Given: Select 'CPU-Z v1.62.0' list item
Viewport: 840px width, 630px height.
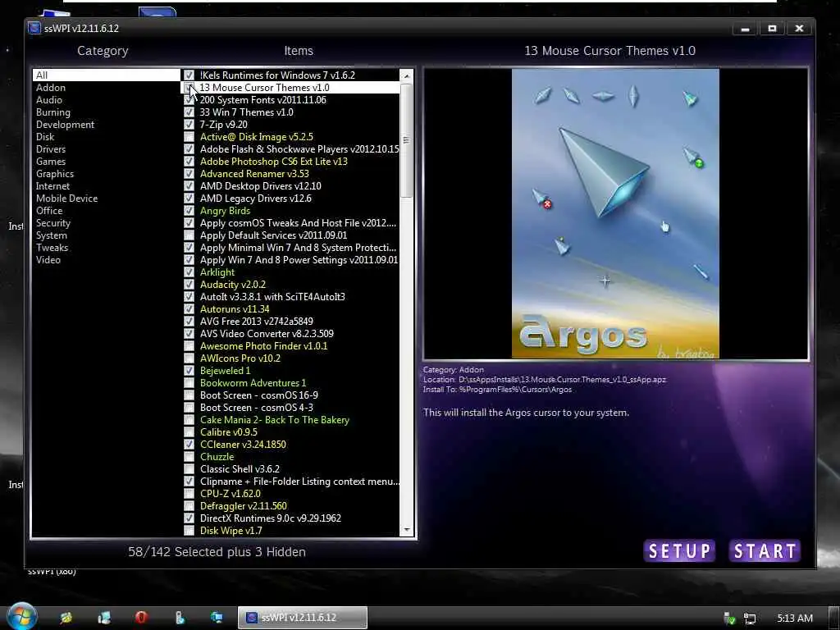Looking at the screenshot, I should [x=231, y=493].
